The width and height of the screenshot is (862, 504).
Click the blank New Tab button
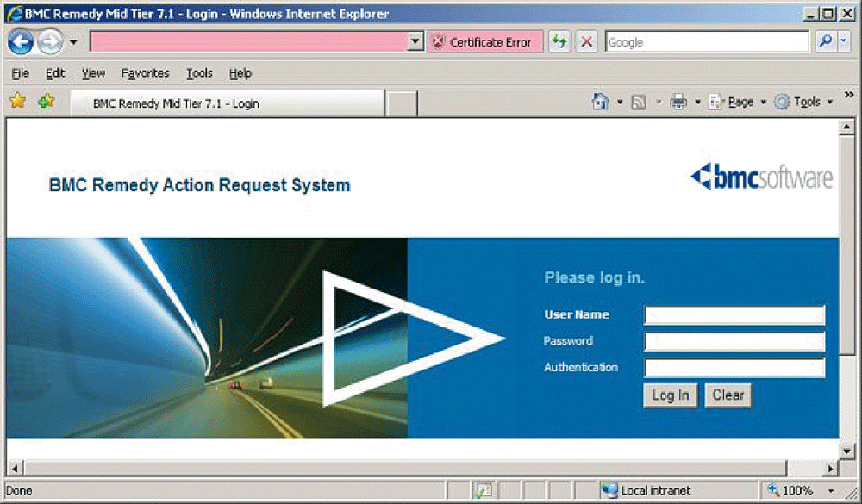pos(402,103)
